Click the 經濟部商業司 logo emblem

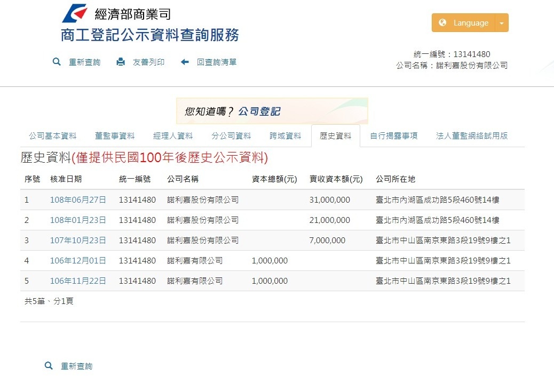pos(75,13)
